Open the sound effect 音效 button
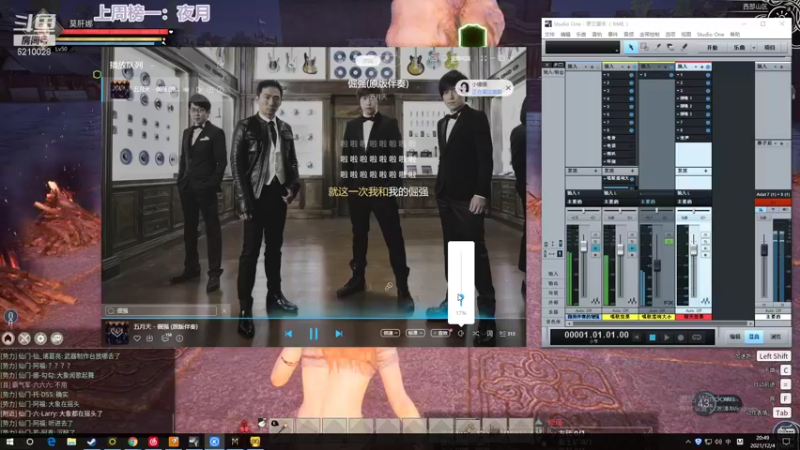Screen dimensions: 800x450 (440, 333)
